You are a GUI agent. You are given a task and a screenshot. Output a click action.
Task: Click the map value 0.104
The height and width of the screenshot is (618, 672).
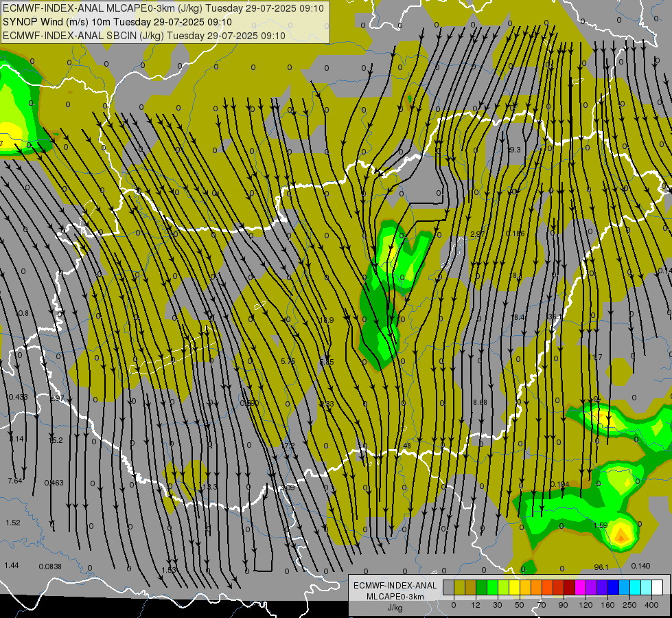pyautogui.click(x=559, y=484)
